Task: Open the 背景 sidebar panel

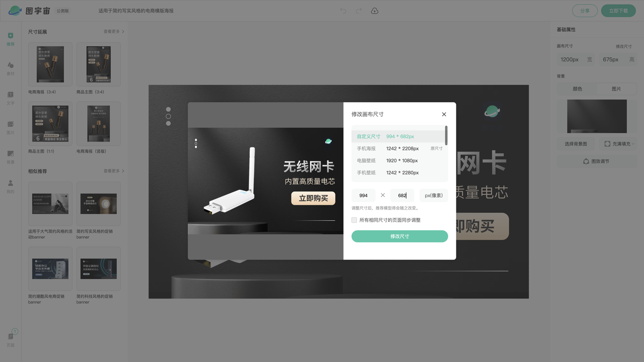Action: pos(10,157)
